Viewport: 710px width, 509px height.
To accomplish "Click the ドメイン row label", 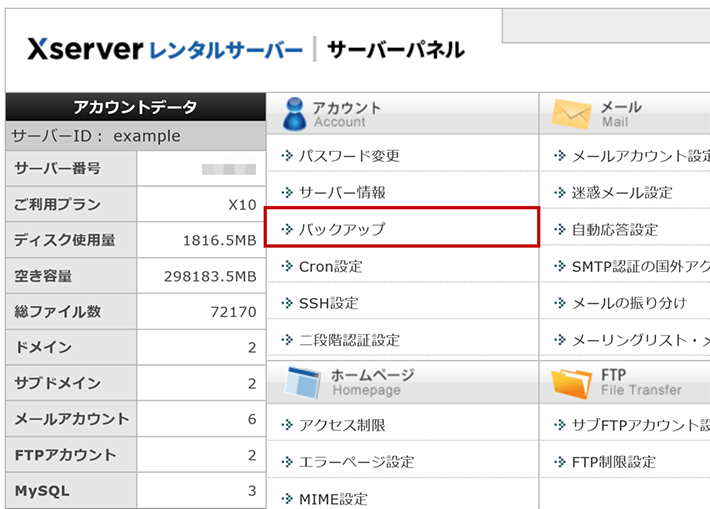I will [43, 347].
